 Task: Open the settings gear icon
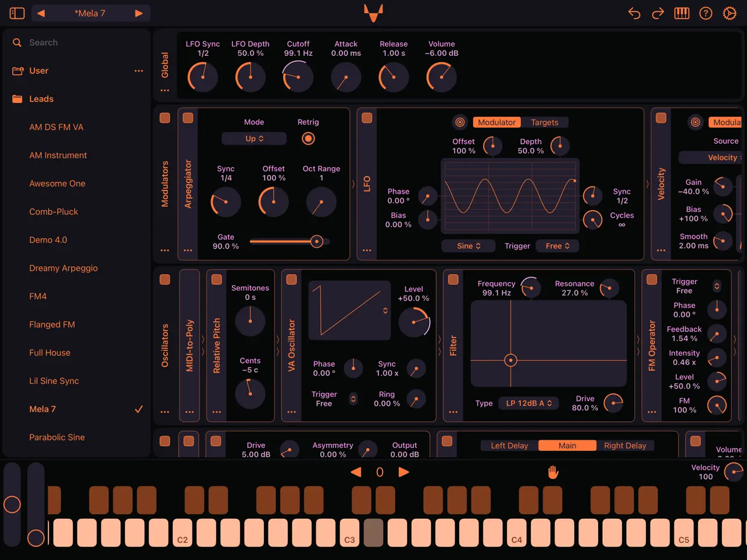(x=730, y=13)
